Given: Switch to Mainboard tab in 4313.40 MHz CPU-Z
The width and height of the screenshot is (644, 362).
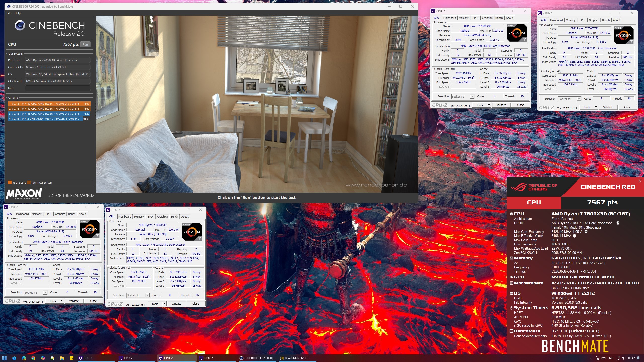Looking at the screenshot, I should (x=22, y=214).
